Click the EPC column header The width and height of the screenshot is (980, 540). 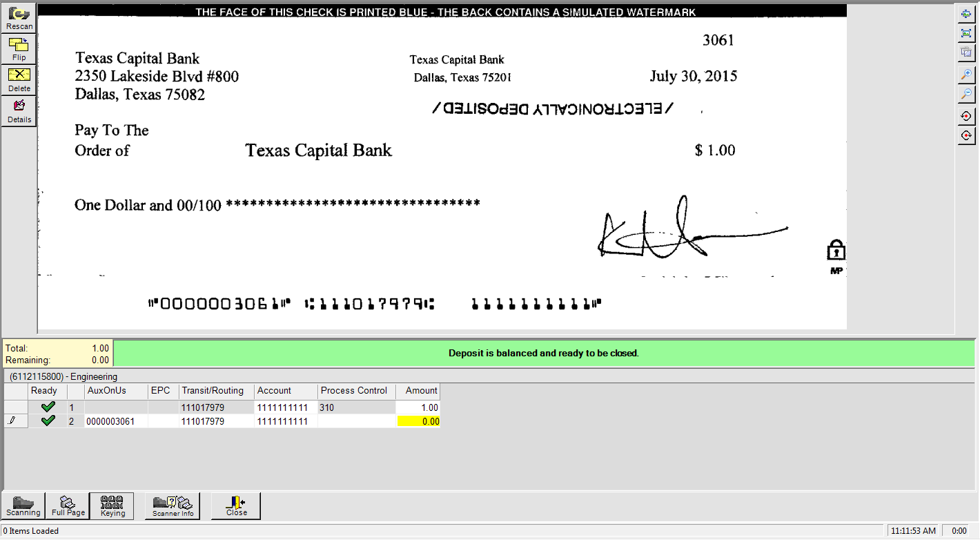pos(164,391)
